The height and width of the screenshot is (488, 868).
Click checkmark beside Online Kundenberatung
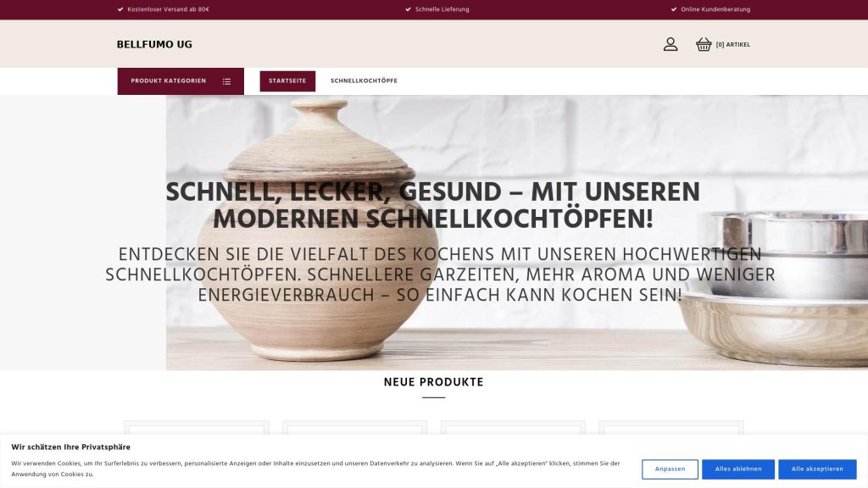pos(674,9)
